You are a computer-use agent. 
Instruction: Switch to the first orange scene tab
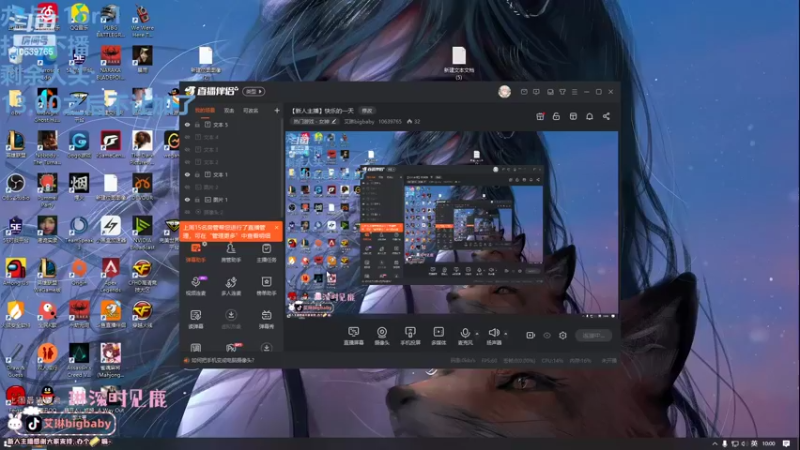coord(205,111)
